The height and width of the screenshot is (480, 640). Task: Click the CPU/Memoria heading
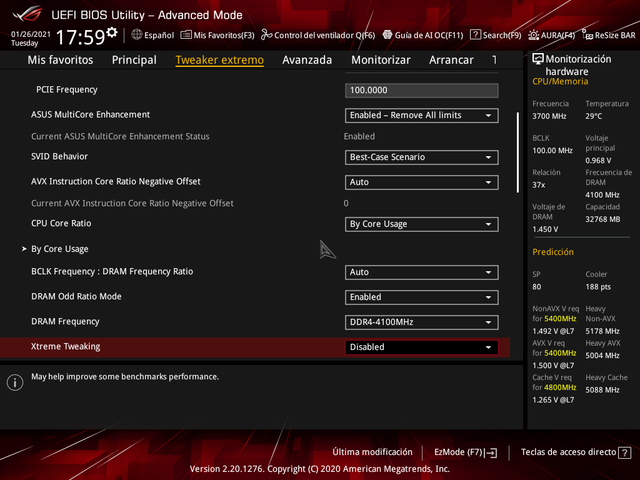pyautogui.click(x=560, y=82)
